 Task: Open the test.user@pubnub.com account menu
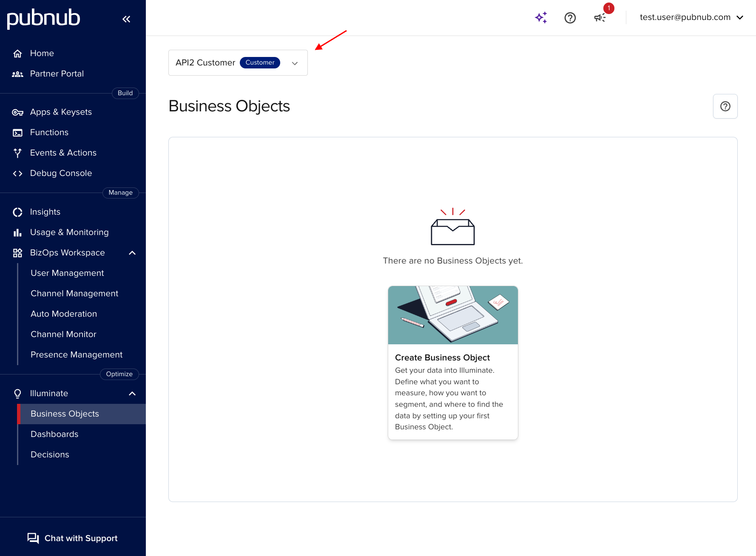[691, 17]
